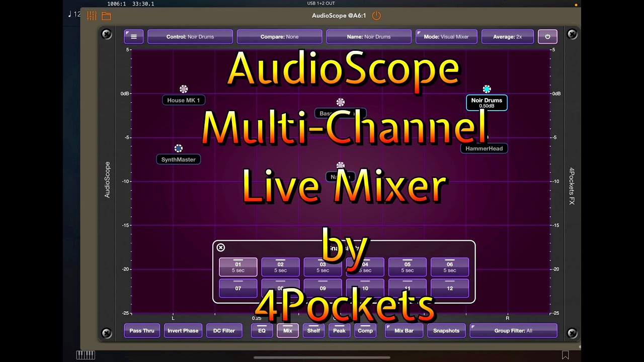Select empty snapshot slot 07
644x362 pixels.
coord(238,289)
